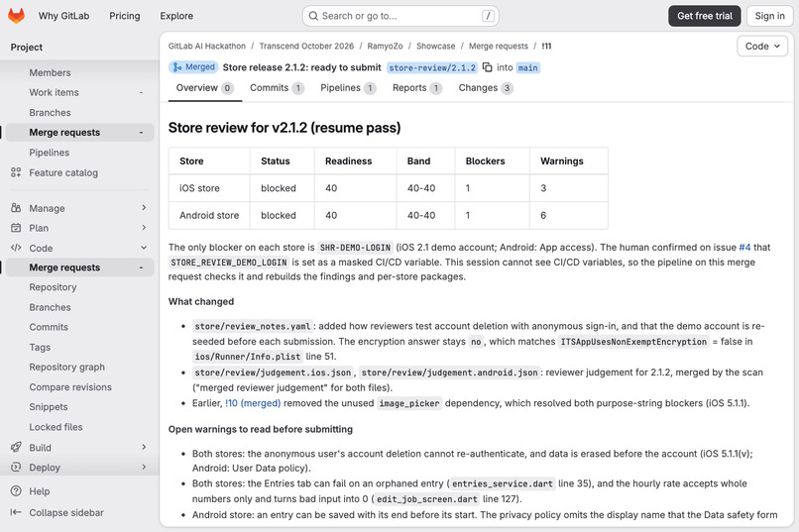Image resolution: width=799 pixels, height=532 pixels.
Task: Collapse the Code section chevron
Action: tap(144, 248)
